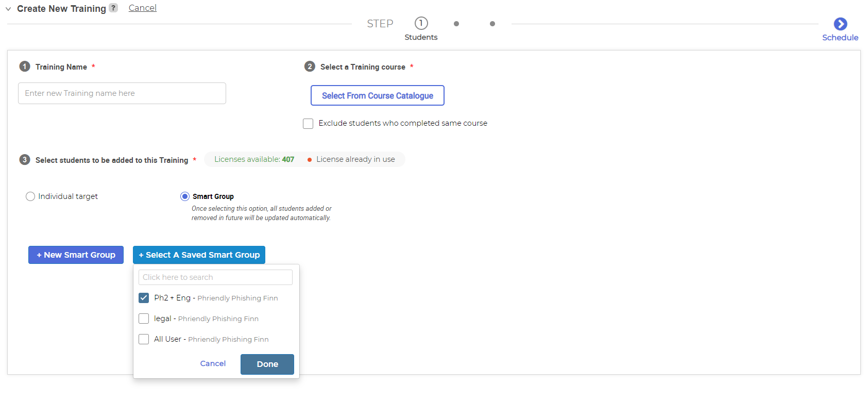The width and height of the screenshot is (868, 401).
Task: Choose the Individual target option
Action: pos(30,196)
